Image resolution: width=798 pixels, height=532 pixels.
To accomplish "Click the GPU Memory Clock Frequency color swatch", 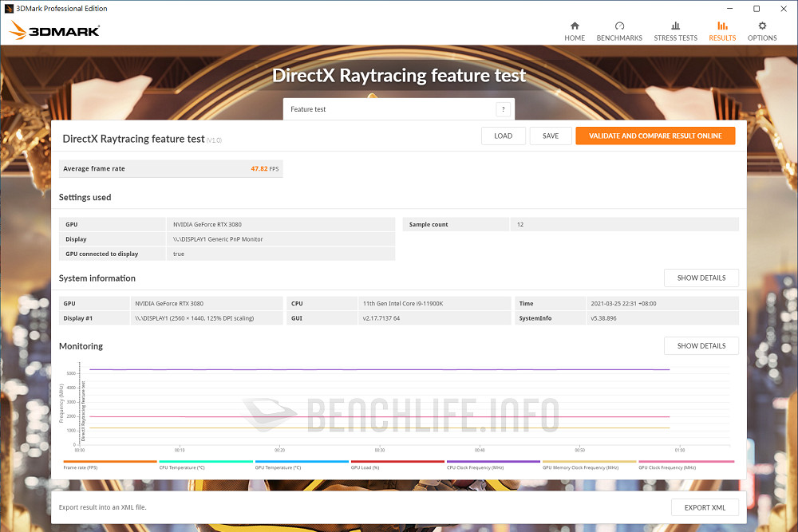I will point(588,461).
